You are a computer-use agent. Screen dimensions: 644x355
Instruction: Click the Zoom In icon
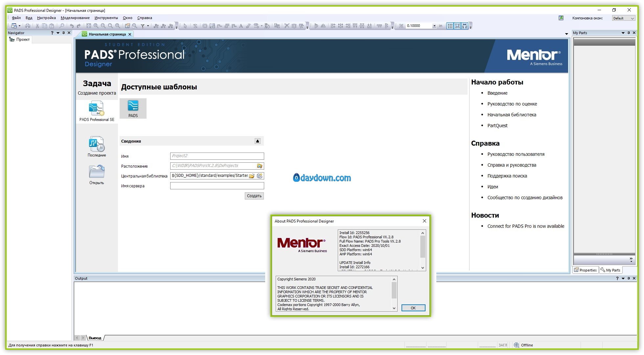tap(96, 26)
